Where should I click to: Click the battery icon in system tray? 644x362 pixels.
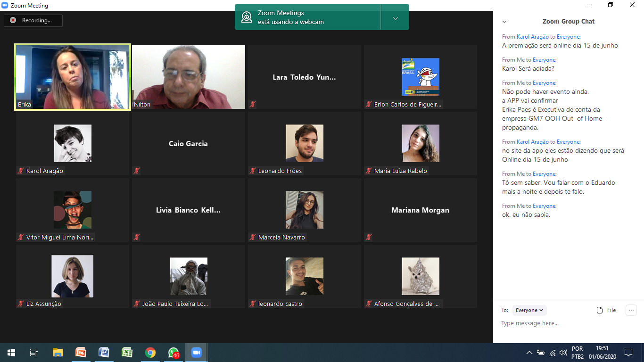point(540,353)
